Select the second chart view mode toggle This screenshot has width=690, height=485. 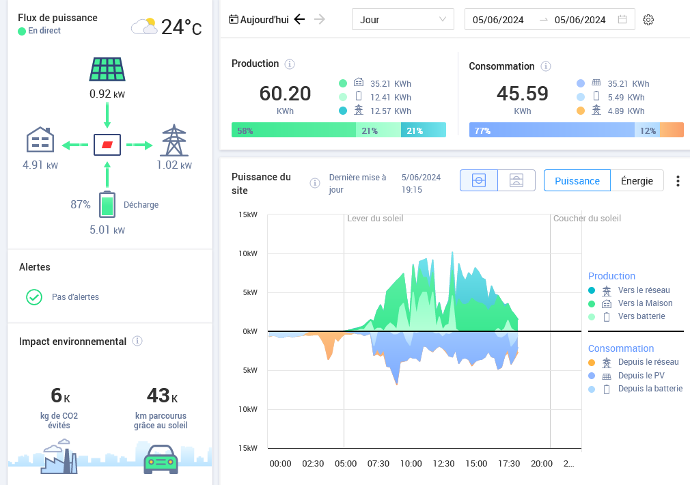click(x=516, y=180)
